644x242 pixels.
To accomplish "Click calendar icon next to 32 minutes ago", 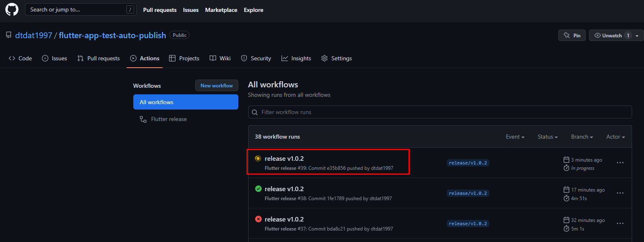I will (x=566, y=220).
